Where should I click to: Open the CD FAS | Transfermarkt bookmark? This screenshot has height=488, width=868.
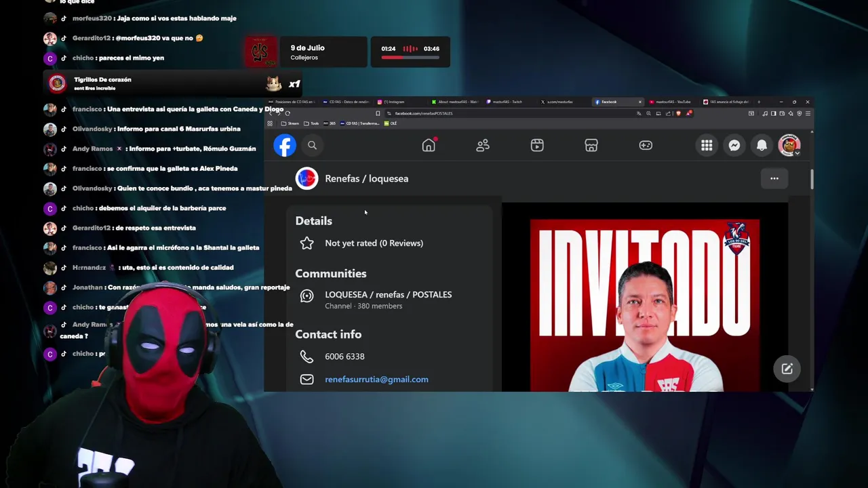(x=360, y=123)
